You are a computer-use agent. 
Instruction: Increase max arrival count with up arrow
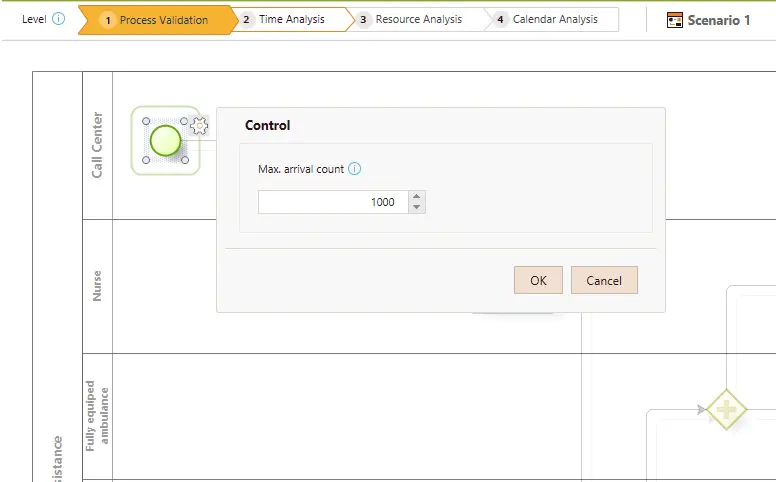(x=417, y=196)
